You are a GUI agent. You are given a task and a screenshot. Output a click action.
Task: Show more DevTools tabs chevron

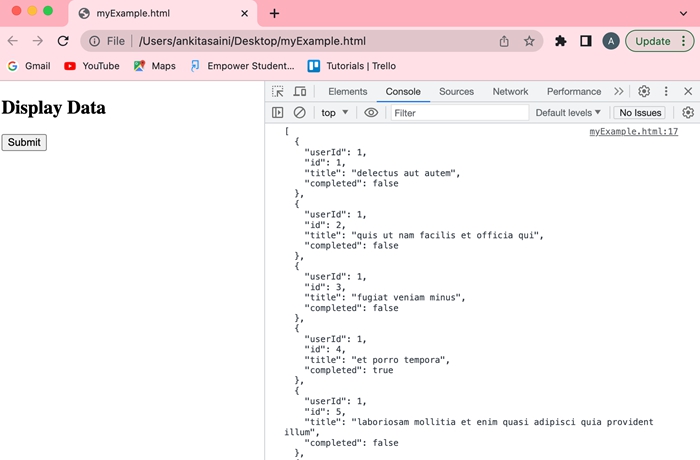pos(618,92)
